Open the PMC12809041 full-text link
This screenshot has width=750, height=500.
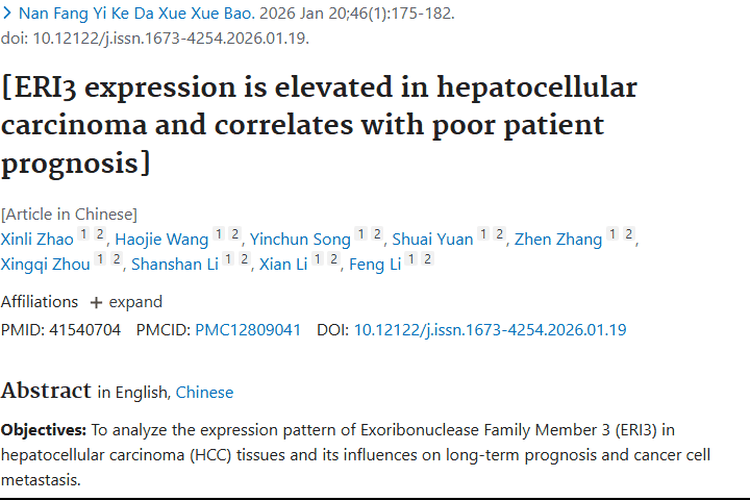tap(248, 330)
